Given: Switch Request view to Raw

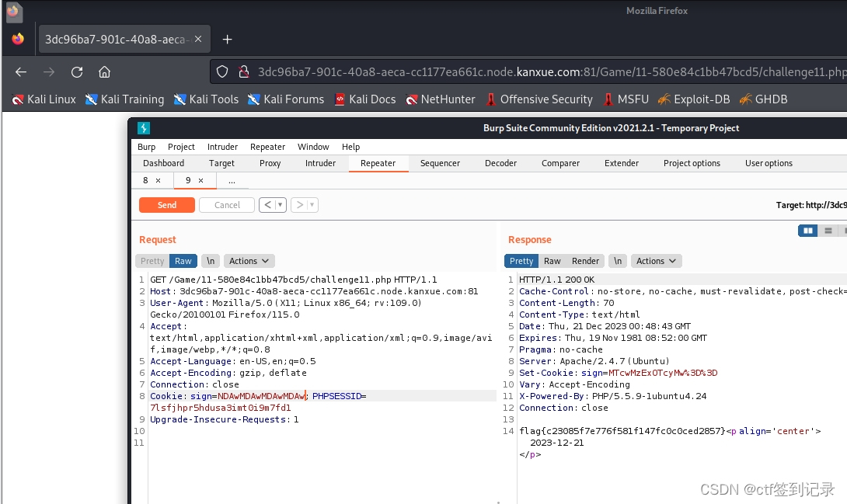Looking at the screenshot, I should pos(183,261).
